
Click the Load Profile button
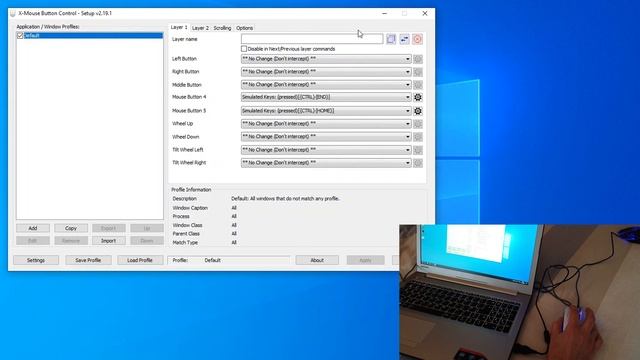click(x=140, y=260)
